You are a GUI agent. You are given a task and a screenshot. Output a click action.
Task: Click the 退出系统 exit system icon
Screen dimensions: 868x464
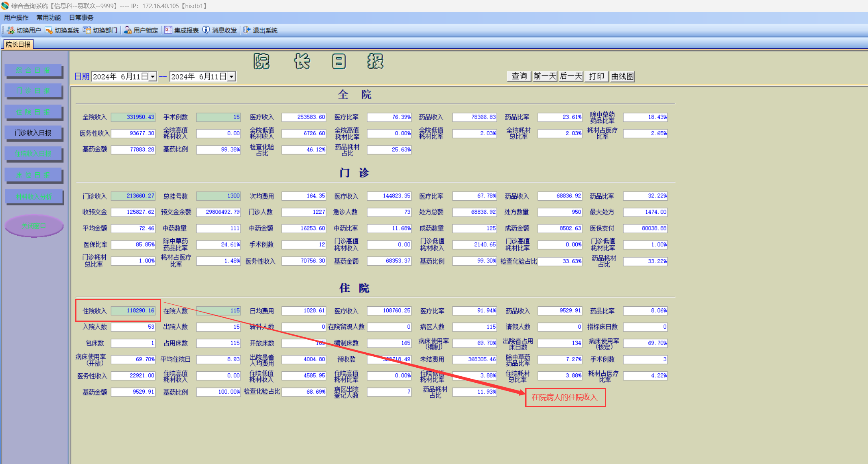247,30
